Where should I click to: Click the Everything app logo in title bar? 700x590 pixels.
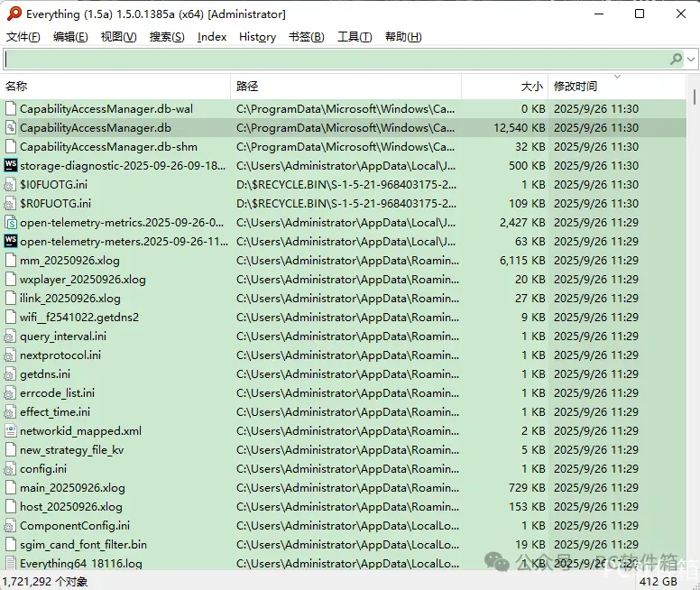[x=14, y=14]
